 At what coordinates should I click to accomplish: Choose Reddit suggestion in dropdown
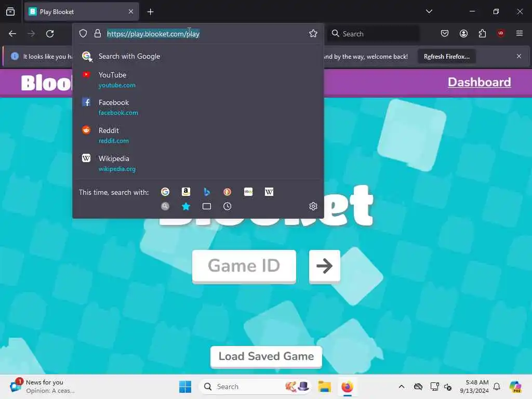click(198, 136)
